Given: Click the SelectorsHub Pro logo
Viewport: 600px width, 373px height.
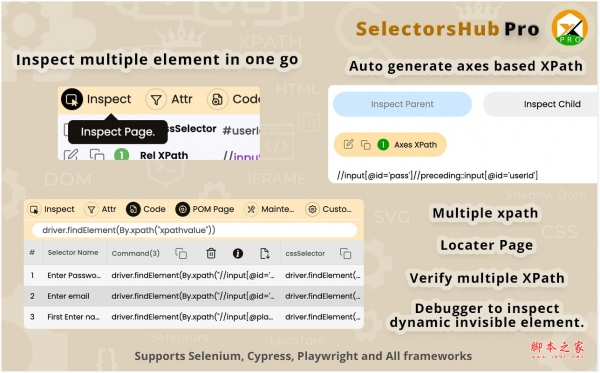Looking at the screenshot, I should [x=569, y=28].
